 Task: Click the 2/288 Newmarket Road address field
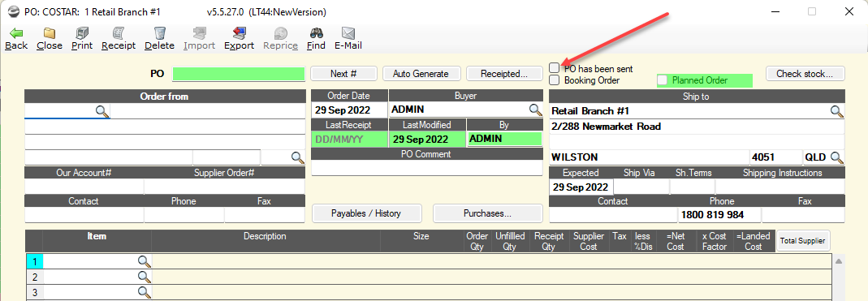pyautogui.click(x=697, y=127)
